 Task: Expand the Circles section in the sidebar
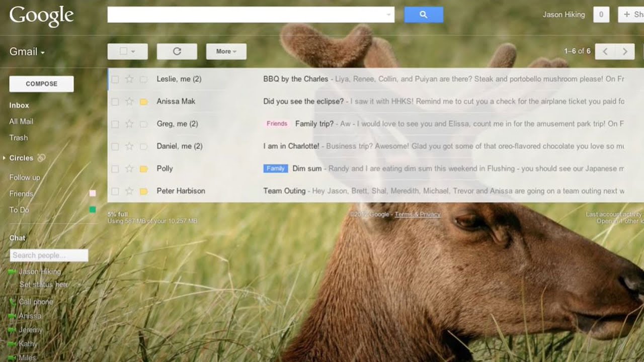[5, 158]
